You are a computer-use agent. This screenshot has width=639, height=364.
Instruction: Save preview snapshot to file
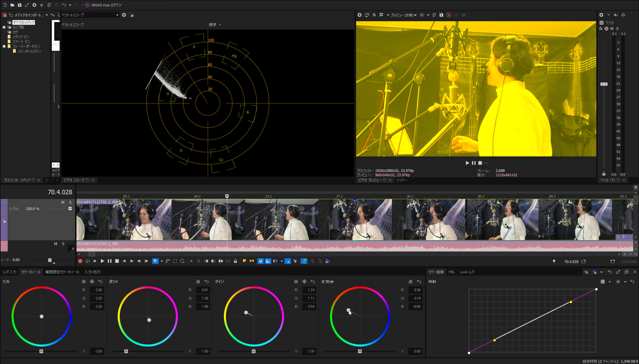[x=441, y=15]
